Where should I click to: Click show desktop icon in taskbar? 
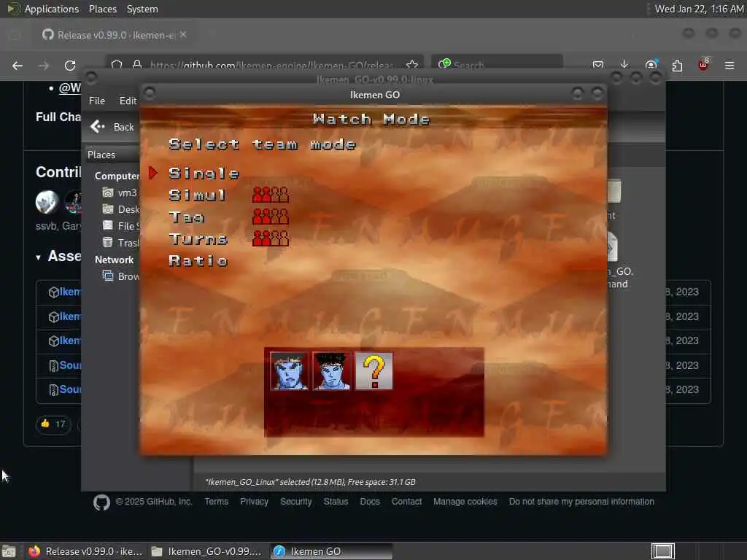9,551
